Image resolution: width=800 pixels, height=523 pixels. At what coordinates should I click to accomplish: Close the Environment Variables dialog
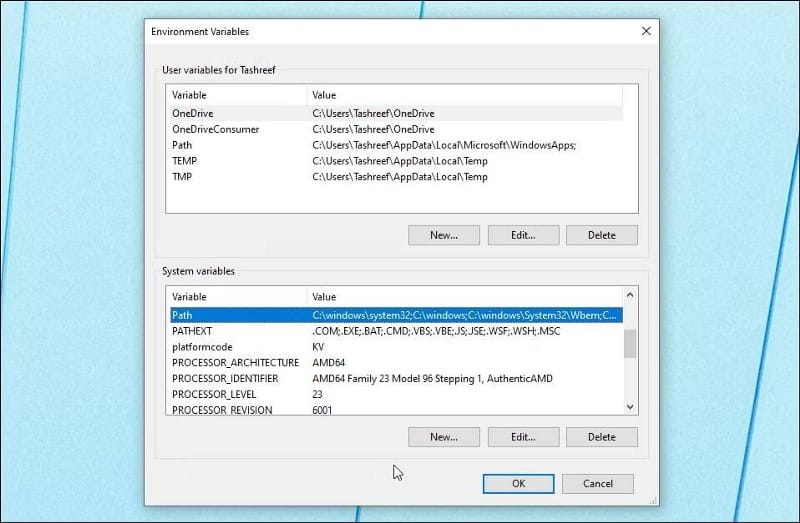coord(646,31)
